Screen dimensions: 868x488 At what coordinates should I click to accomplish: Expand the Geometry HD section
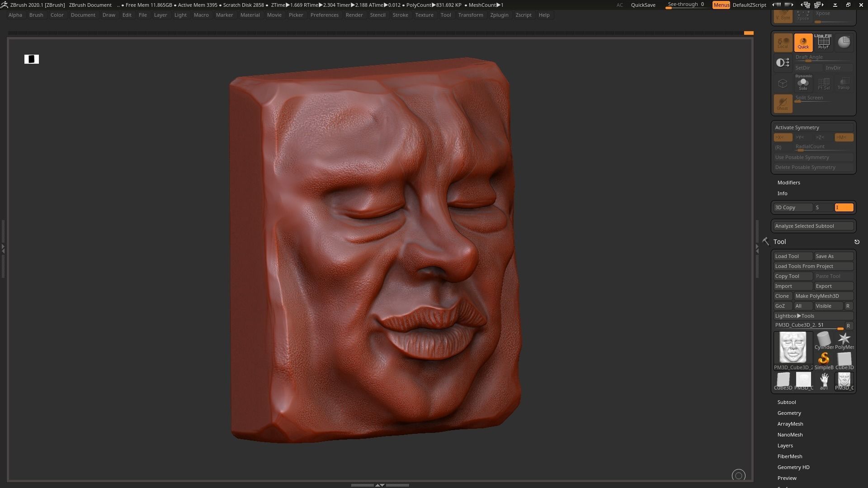pyautogui.click(x=793, y=467)
